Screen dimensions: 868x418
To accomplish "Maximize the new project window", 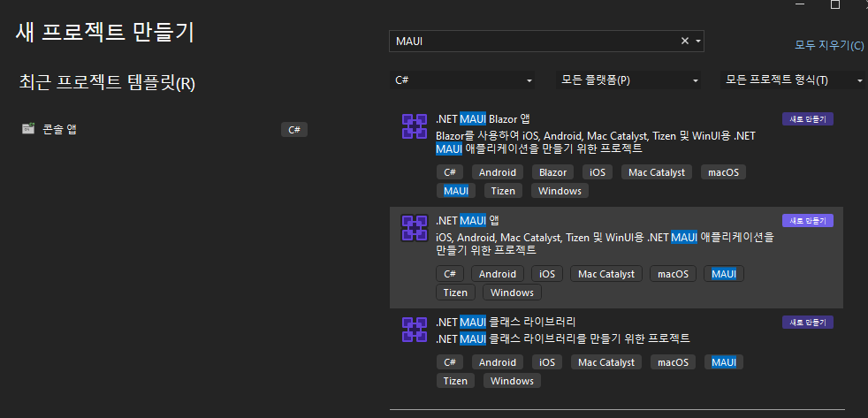I will pos(835,4).
